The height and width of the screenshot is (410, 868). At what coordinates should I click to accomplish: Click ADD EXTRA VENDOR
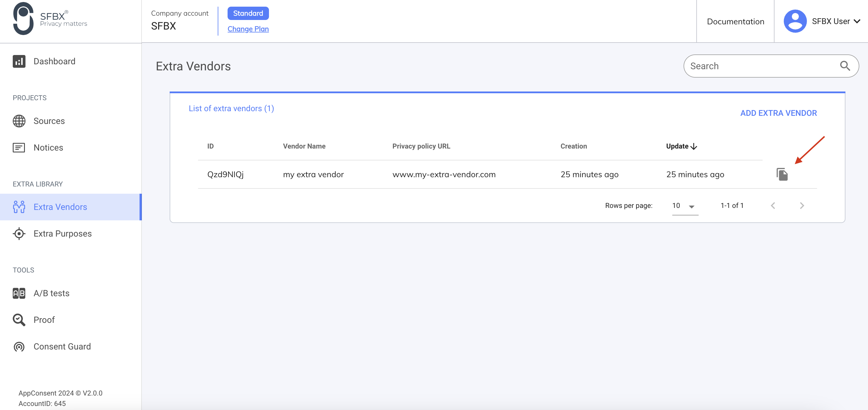point(778,113)
